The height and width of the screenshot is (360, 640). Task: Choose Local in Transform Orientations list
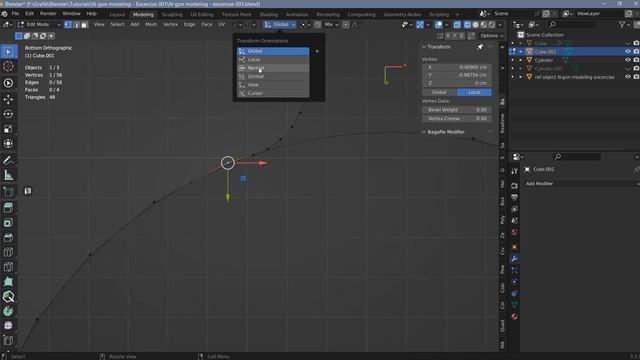point(273,60)
